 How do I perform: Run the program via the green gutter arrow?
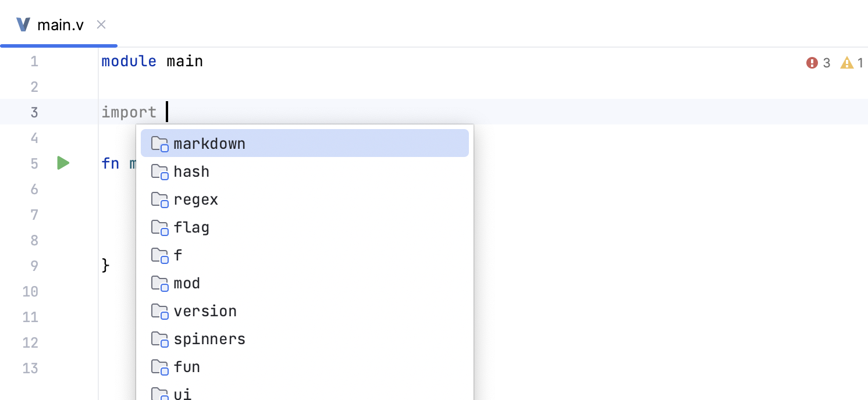[63, 163]
